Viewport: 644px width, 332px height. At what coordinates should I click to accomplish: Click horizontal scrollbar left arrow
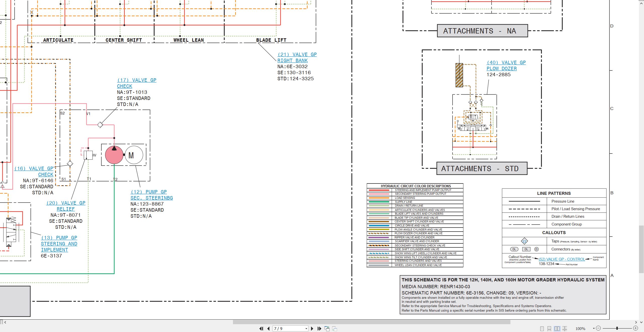click(5, 322)
